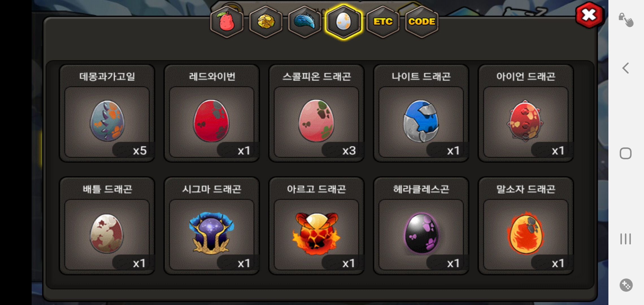Viewport: 644px width, 305px height.
Task: Close the inventory with red X
Action: (x=589, y=15)
